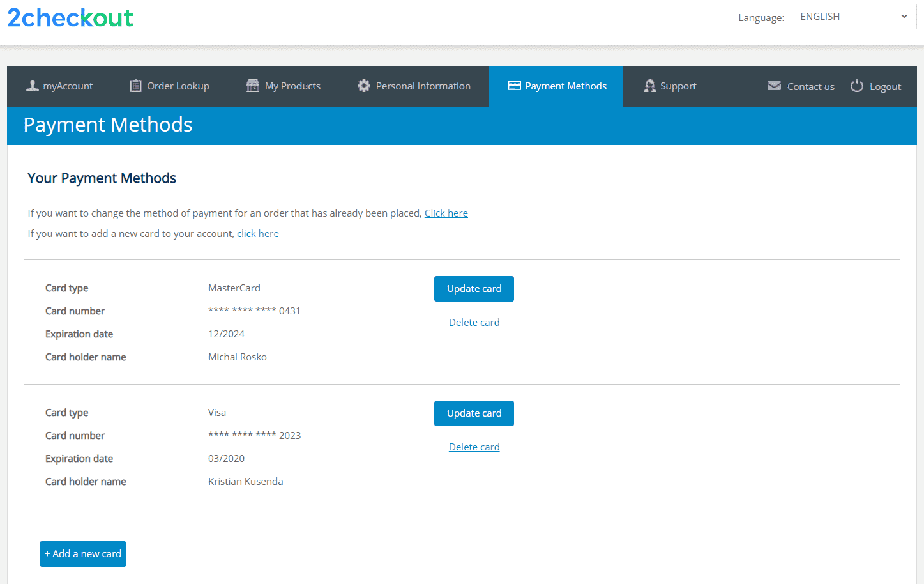This screenshot has width=924, height=584.
Task: Click the Logout power icon
Action: (856, 85)
